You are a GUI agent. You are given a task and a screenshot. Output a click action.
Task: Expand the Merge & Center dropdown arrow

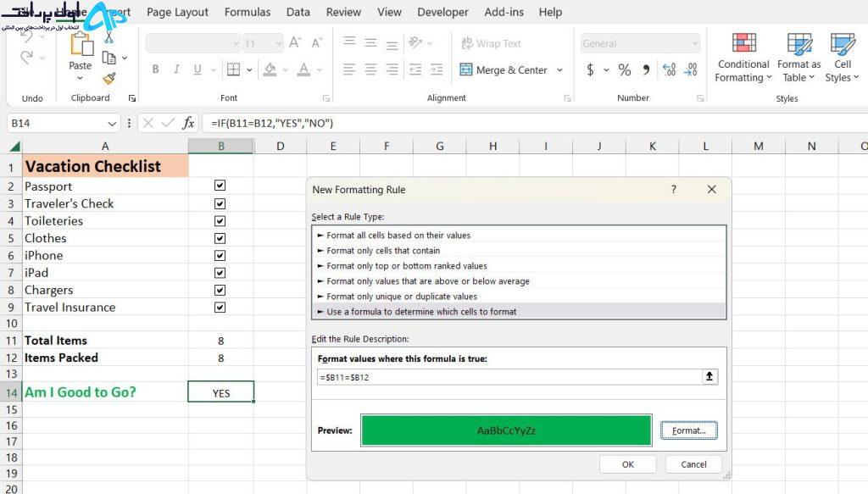point(559,69)
